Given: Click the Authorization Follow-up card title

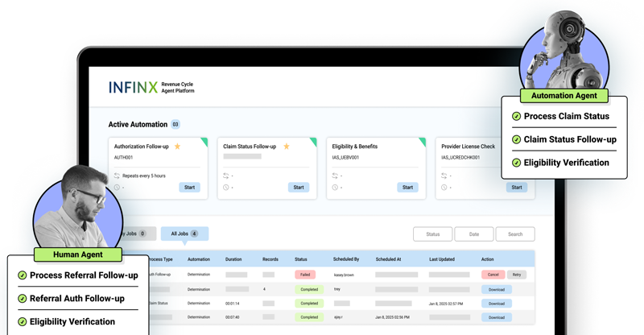Looking at the screenshot, I should pos(142,147).
